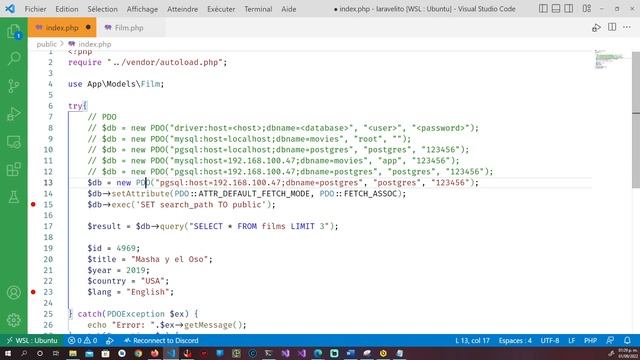The height and width of the screenshot is (360, 640).
Task: Open the Terminal menu
Action: coord(258,9)
